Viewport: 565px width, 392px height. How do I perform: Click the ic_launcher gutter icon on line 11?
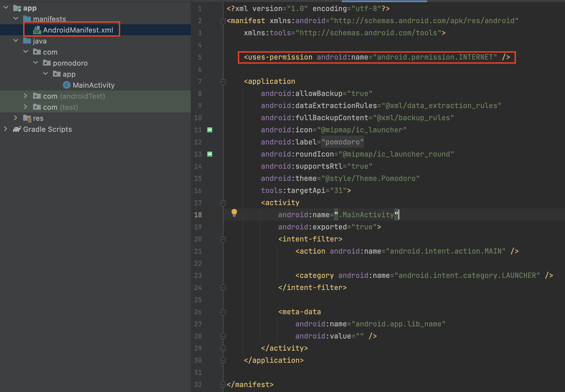[x=210, y=130]
